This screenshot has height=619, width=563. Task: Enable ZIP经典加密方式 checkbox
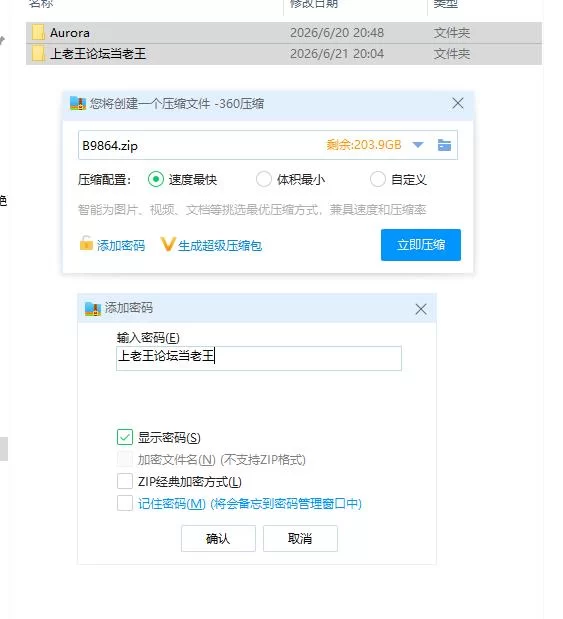[x=125, y=481]
